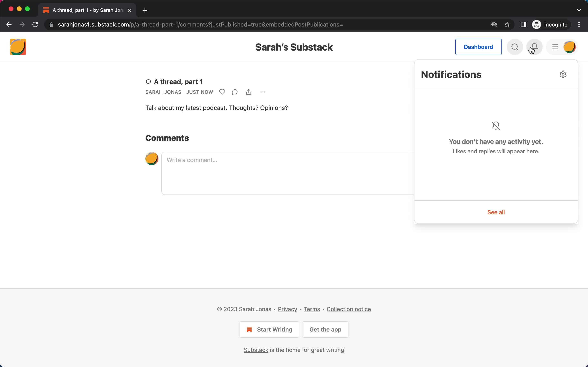Click the user avatar icon top-right

click(x=570, y=47)
